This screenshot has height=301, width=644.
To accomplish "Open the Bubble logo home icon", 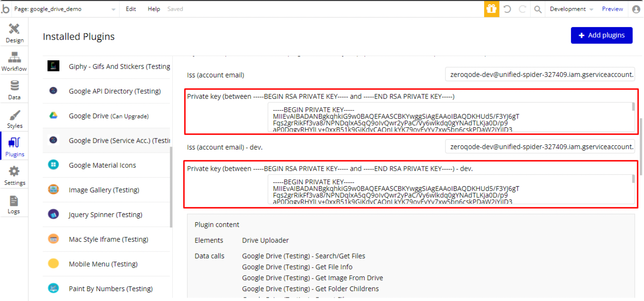I will pyautogui.click(x=5, y=9).
